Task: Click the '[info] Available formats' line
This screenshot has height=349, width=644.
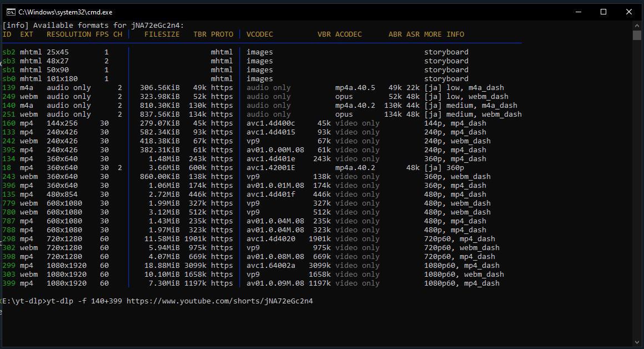Action: point(93,26)
